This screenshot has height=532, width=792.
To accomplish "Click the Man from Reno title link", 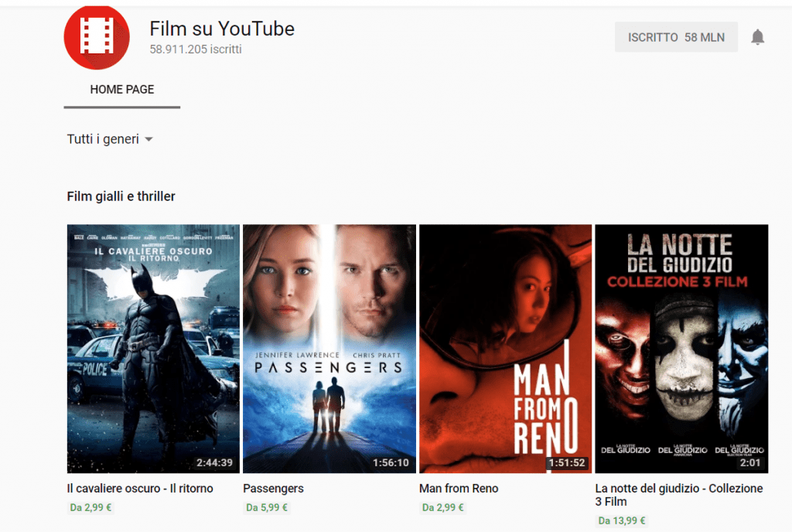I will point(459,489).
